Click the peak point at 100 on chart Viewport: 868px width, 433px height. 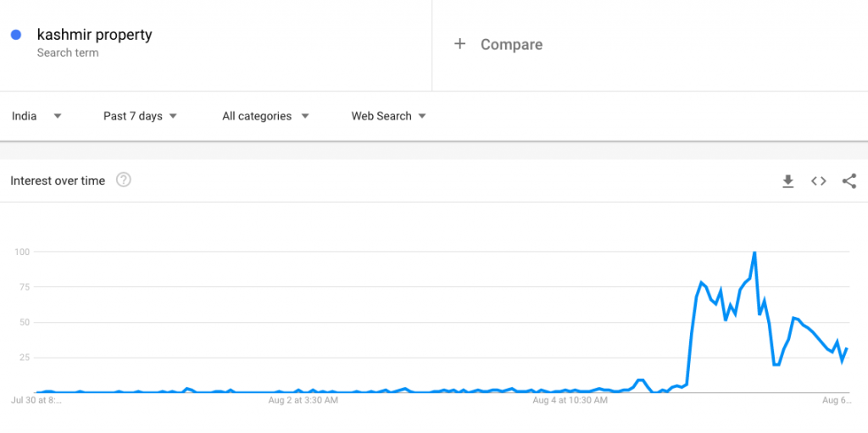(x=754, y=253)
